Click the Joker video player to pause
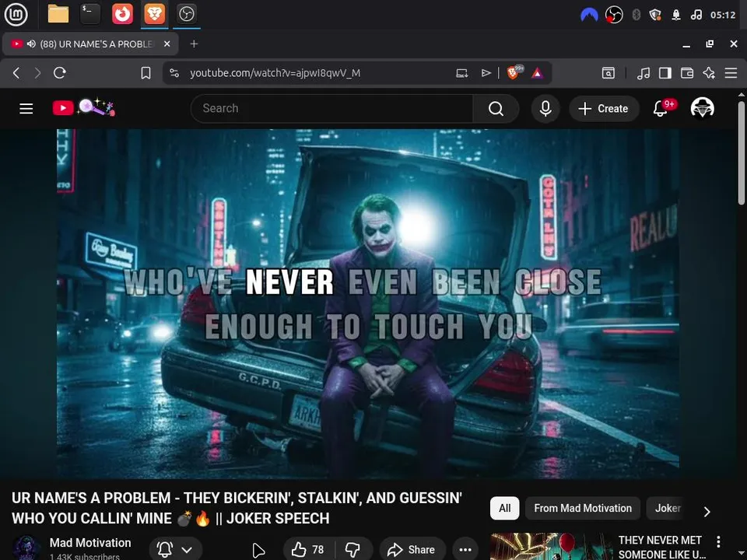The image size is (747, 560). (368, 303)
